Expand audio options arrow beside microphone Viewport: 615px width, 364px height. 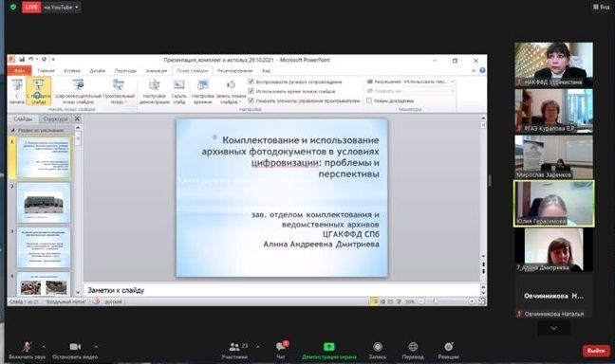[44, 346]
